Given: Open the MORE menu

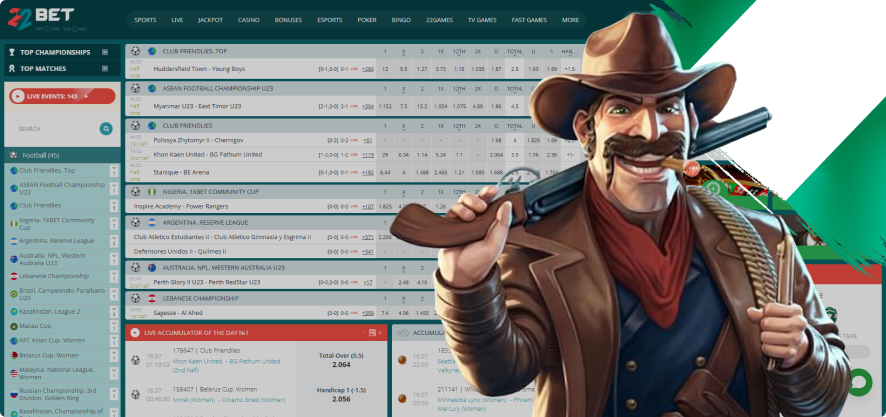Looking at the screenshot, I should (x=570, y=20).
